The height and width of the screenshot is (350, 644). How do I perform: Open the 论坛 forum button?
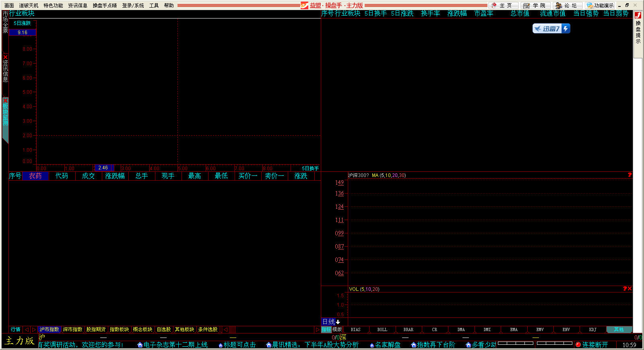(568, 5)
